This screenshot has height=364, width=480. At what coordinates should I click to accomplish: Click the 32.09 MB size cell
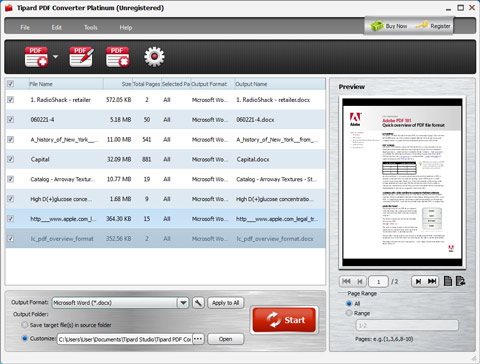119,159
